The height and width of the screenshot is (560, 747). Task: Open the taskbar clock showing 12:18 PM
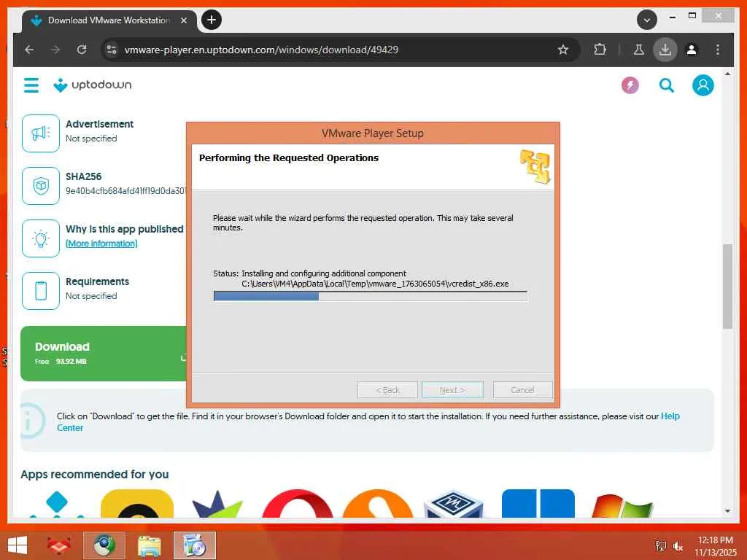[716, 546]
